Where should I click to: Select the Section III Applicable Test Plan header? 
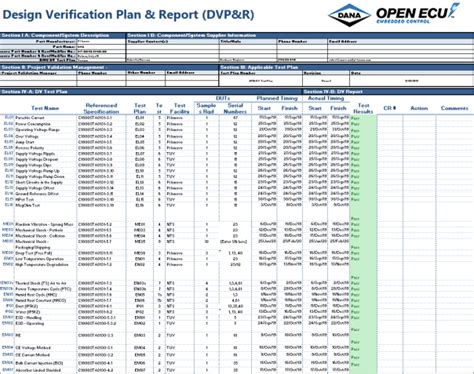259,67
